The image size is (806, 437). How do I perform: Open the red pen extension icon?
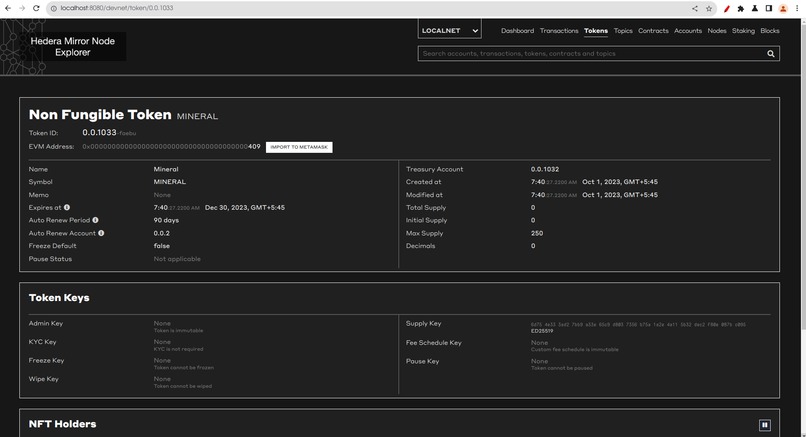[x=727, y=8]
